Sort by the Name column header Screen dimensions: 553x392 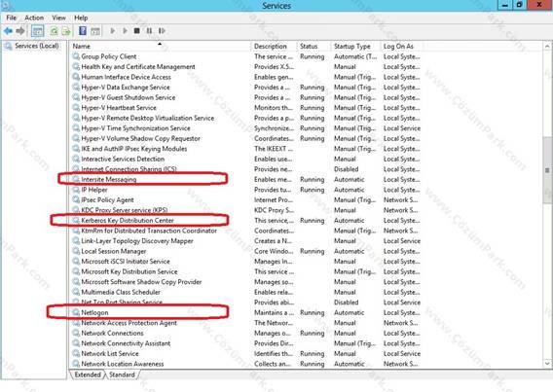(161, 46)
